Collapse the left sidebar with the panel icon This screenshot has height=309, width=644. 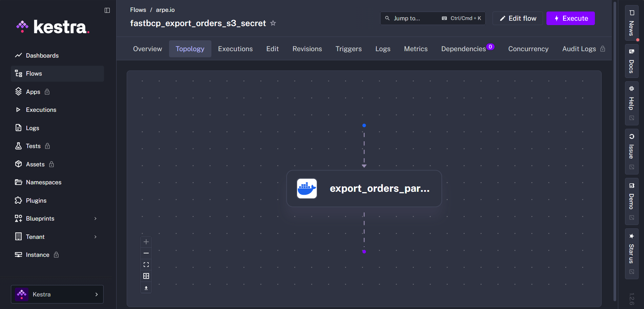click(x=107, y=10)
